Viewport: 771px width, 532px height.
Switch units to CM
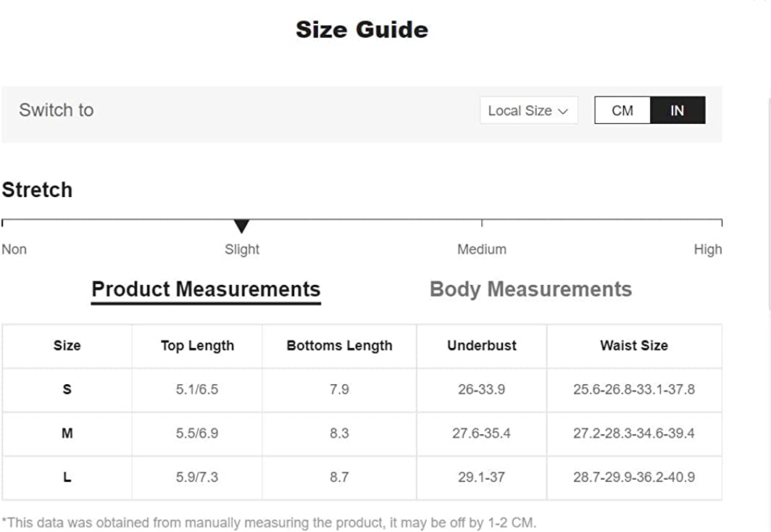point(622,111)
